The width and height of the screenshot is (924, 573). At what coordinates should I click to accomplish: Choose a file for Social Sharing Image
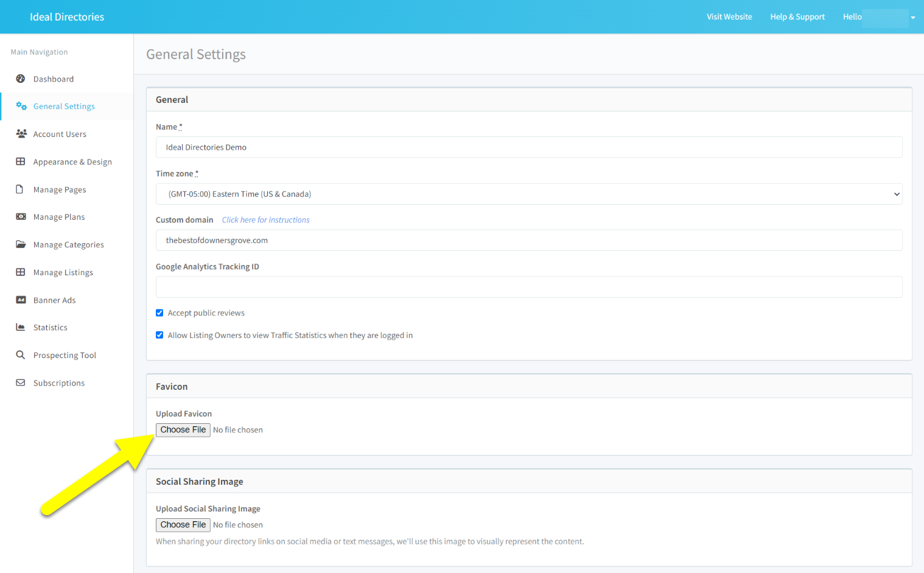[x=183, y=525]
